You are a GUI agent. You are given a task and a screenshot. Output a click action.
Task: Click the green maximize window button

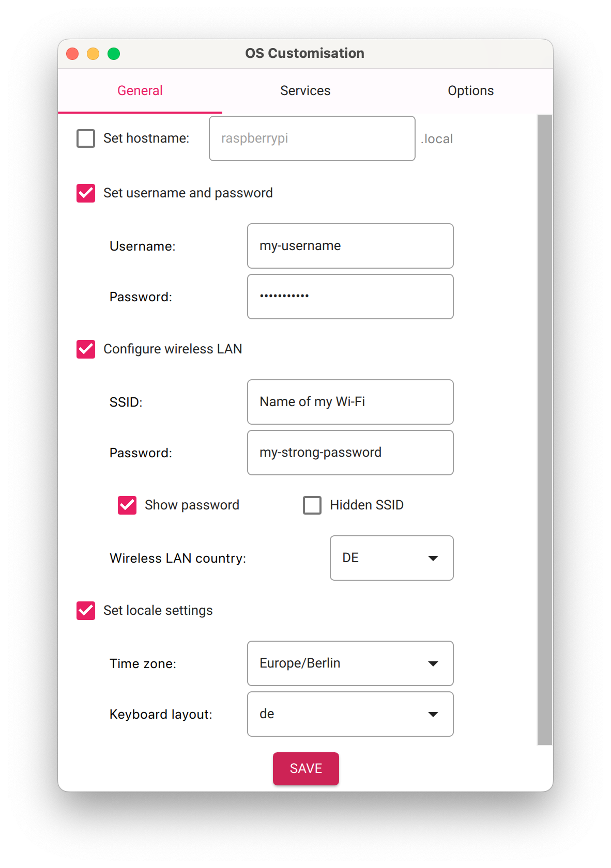[x=114, y=54]
